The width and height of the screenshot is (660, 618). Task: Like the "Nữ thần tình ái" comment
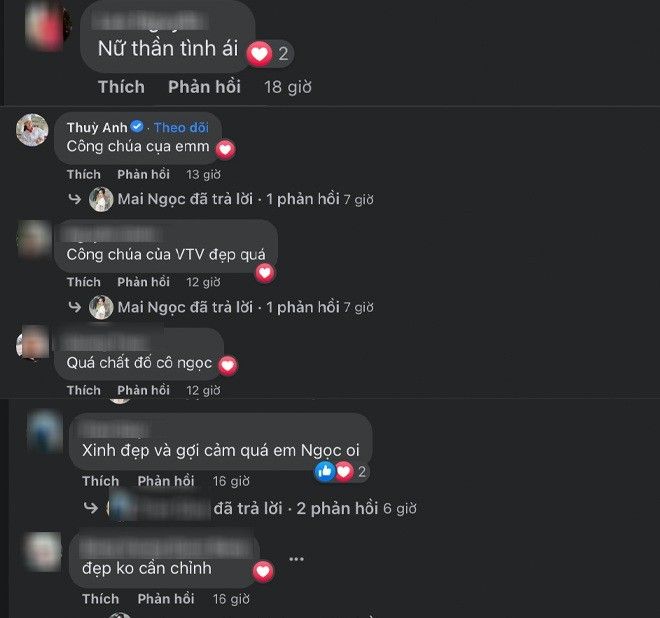[x=121, y=87]
